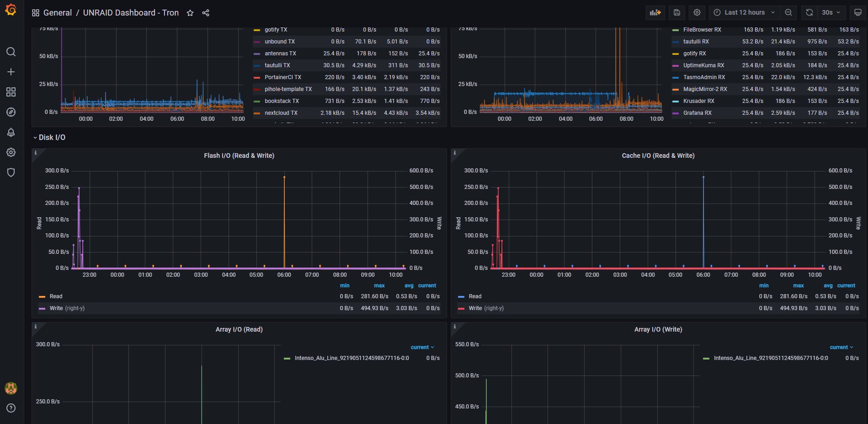Toggle Read series in Flash I/O legend
This screenshot has width=868, height=424.
click(x=56, y=296)
